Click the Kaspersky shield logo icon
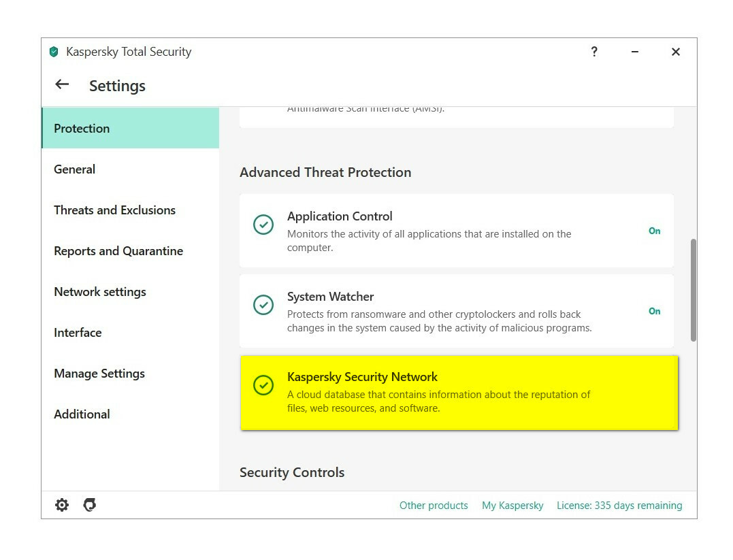 pyautogui.click(x=54, y=52)
